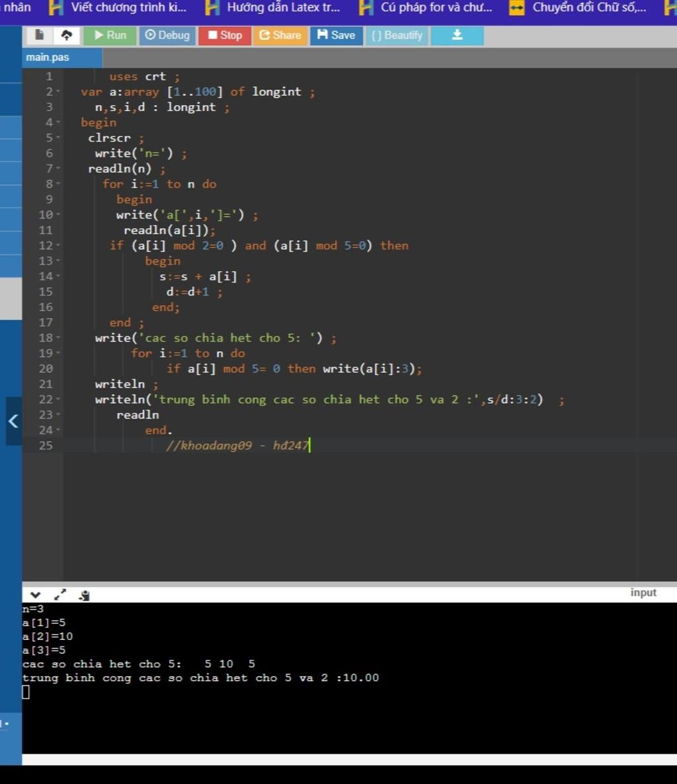Fold code at line 2 arrow
Image resolution: width=677 pixels, height=784 pixels.
pos(58,92)
